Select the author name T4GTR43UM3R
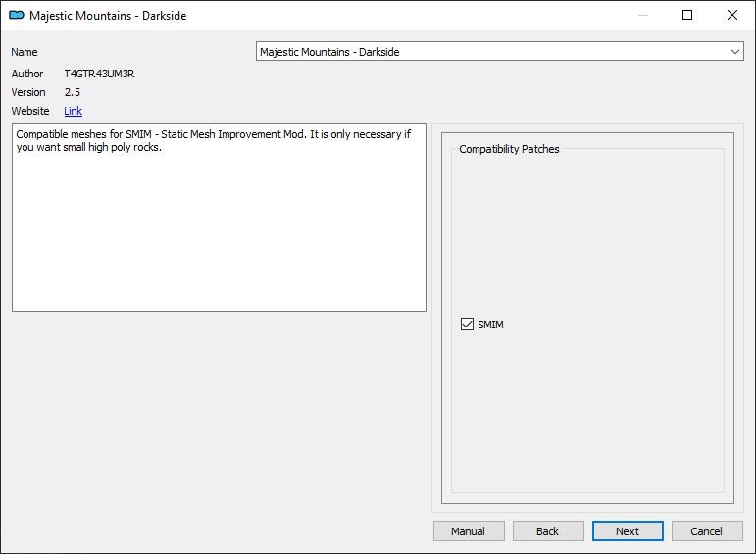 tap(99, 74)
